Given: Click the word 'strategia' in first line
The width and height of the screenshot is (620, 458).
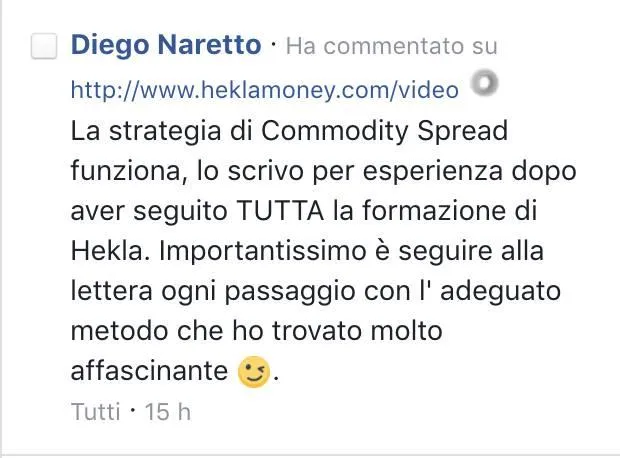Looking at the screenshot, I should (165, 132).
